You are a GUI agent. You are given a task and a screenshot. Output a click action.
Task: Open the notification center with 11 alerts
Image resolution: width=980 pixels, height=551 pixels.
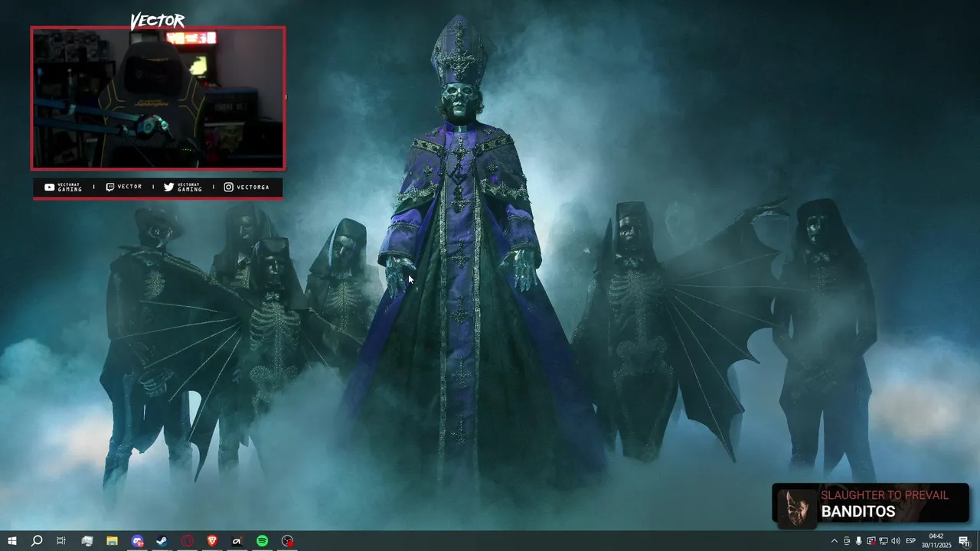coord(964,541)
